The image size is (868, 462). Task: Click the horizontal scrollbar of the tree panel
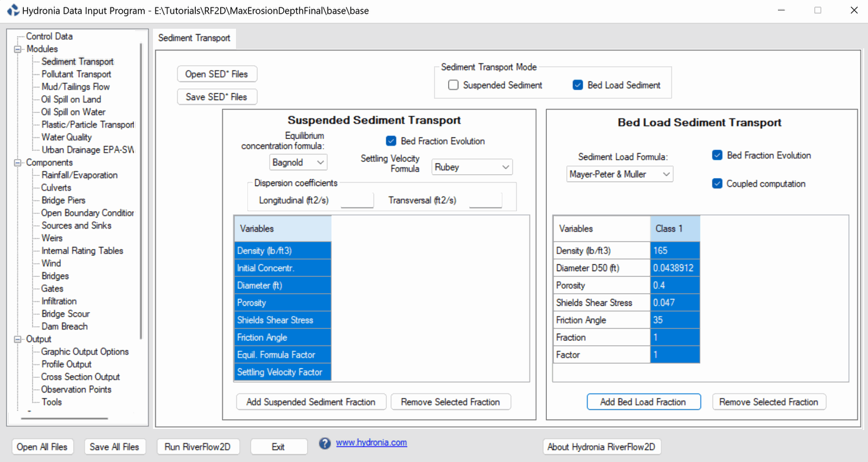64,419
